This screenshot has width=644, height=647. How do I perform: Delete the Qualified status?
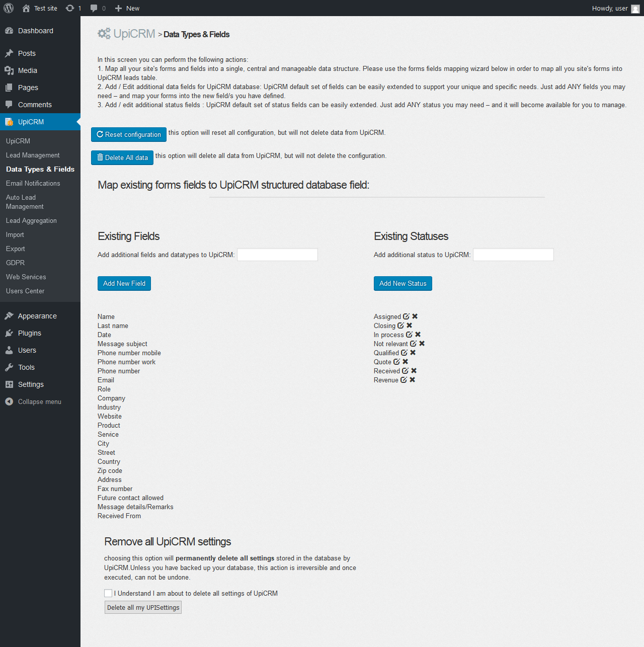click(x=413, y=353)
